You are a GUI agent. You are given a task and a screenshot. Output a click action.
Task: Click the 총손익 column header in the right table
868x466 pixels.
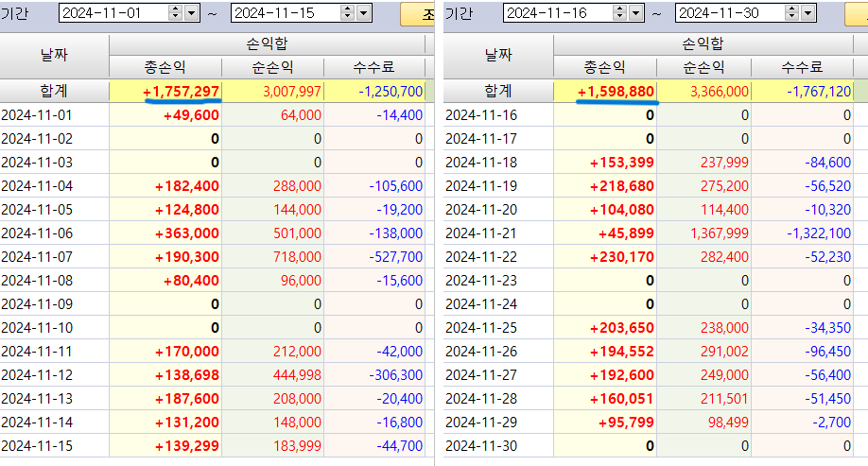tap(605, 67)
